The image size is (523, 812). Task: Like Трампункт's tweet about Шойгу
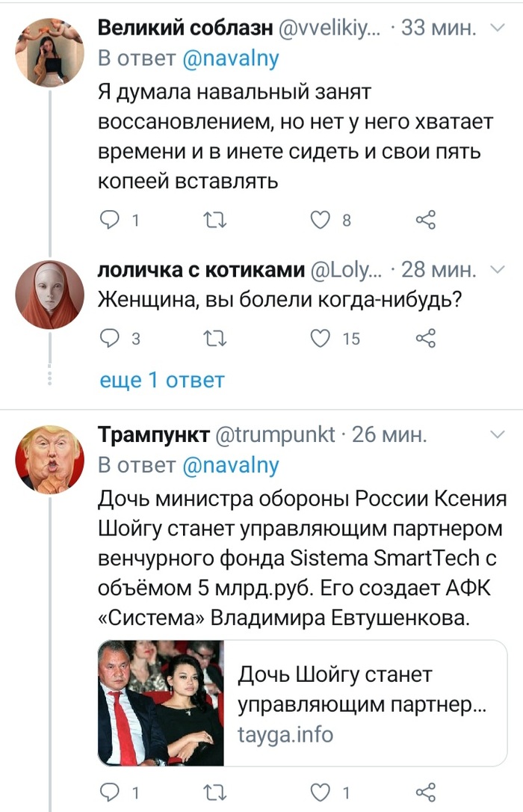coord(320,792)
